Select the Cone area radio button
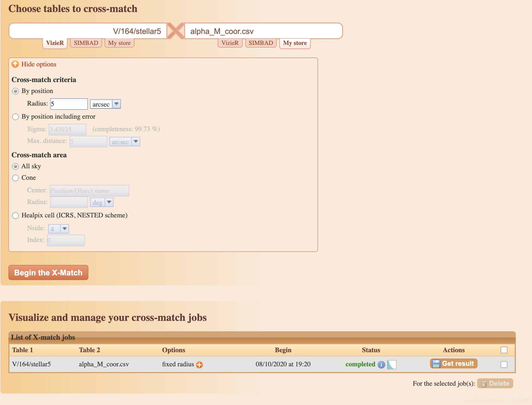 15,178
